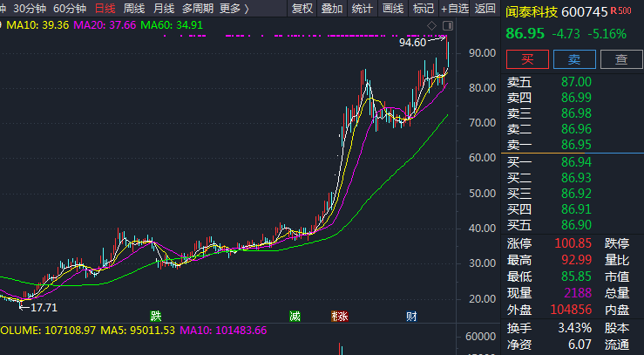
Task: Switch to 30分钟 period tab
Action: [x=30, y=8]
